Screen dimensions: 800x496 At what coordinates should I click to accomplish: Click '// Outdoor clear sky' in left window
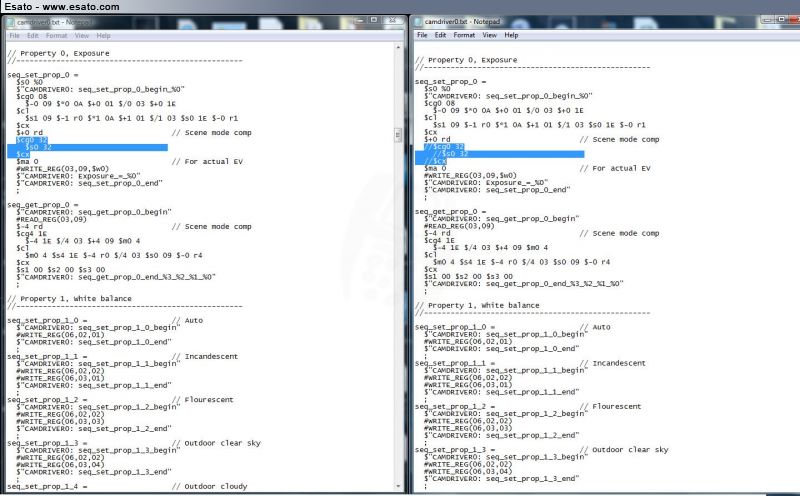tap(216, 443)
